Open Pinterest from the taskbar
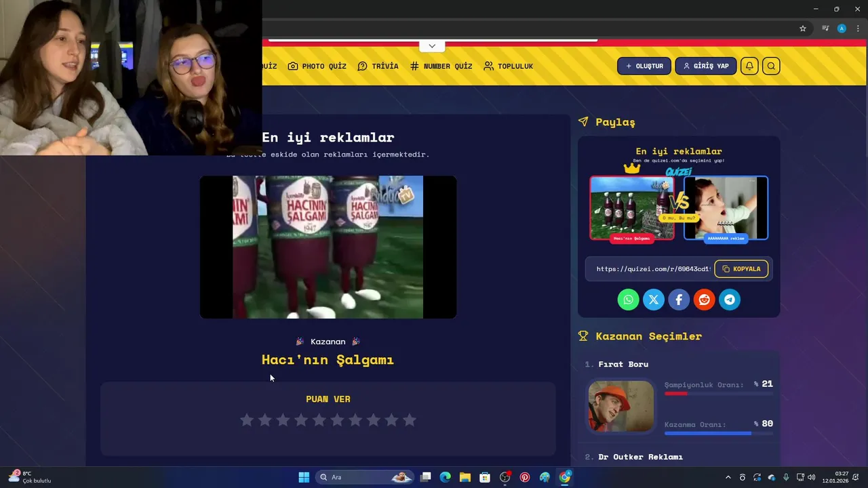 [x=525, y=477]
